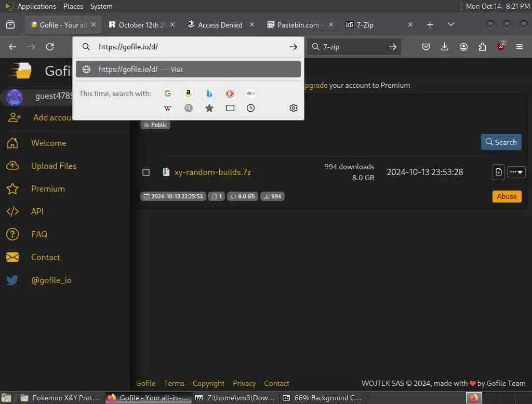The image size is (532, 404).
Task: Open uBlock Origin extension icon
Action: tap(501, 46)
